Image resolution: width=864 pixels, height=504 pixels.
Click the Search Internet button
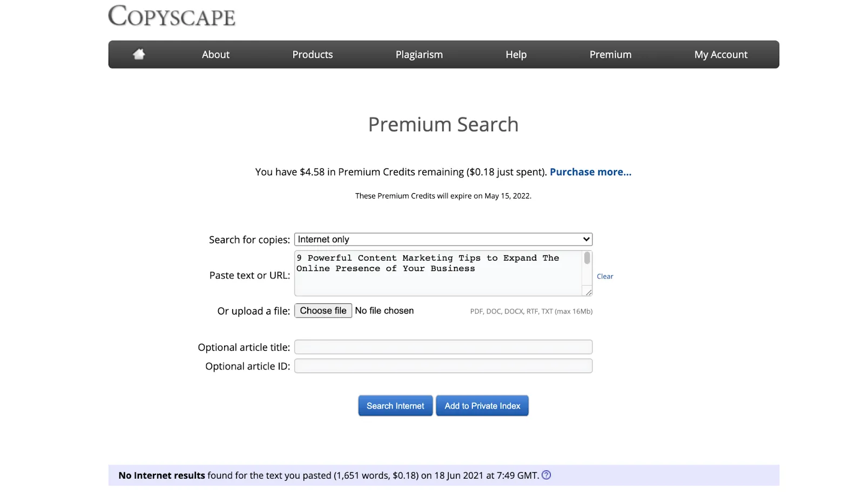pos(395,406)
